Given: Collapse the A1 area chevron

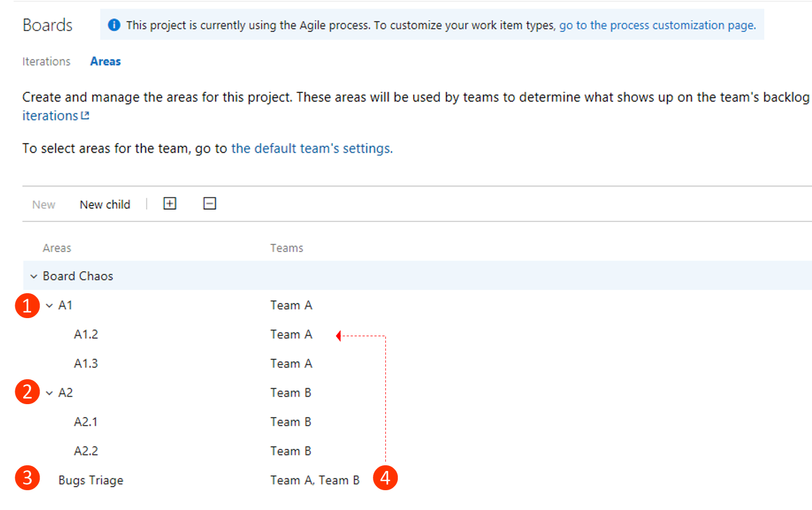Looking at the screenshot, I should click(x=49, y=306).
